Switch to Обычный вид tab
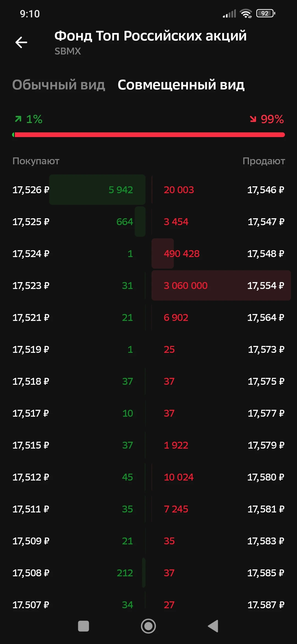The width and height of the screenshot is (297, 644). click(59, 85)
